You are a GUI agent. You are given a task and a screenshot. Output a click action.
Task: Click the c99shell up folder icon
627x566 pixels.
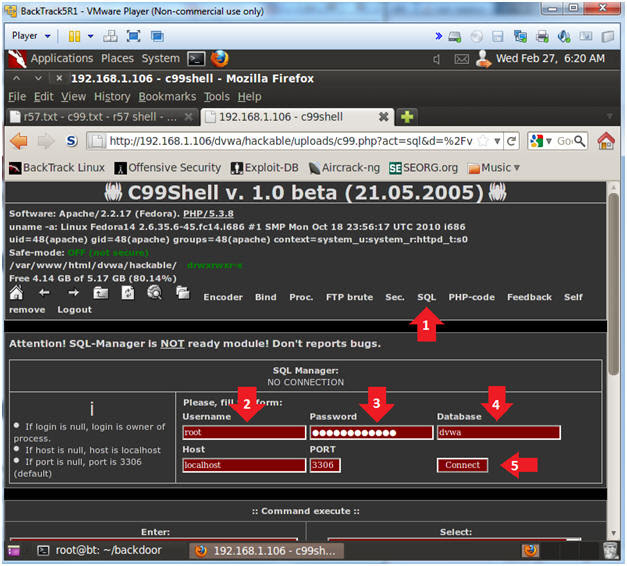click(100, 293)
